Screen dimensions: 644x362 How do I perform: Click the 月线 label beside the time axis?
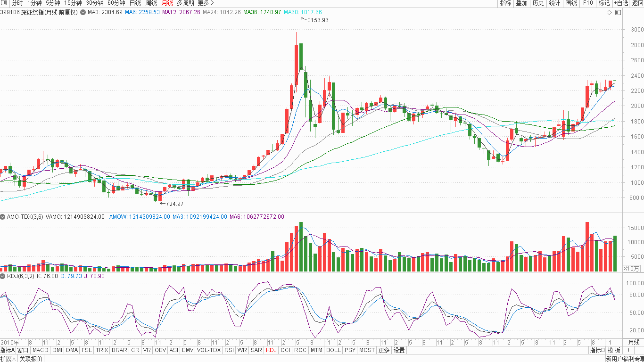[634, 342]
